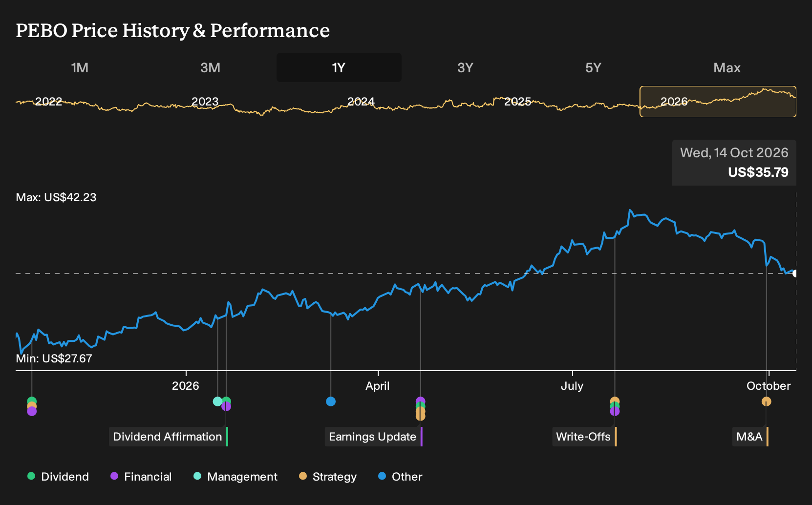Open the Write-Offs event label

585,437
